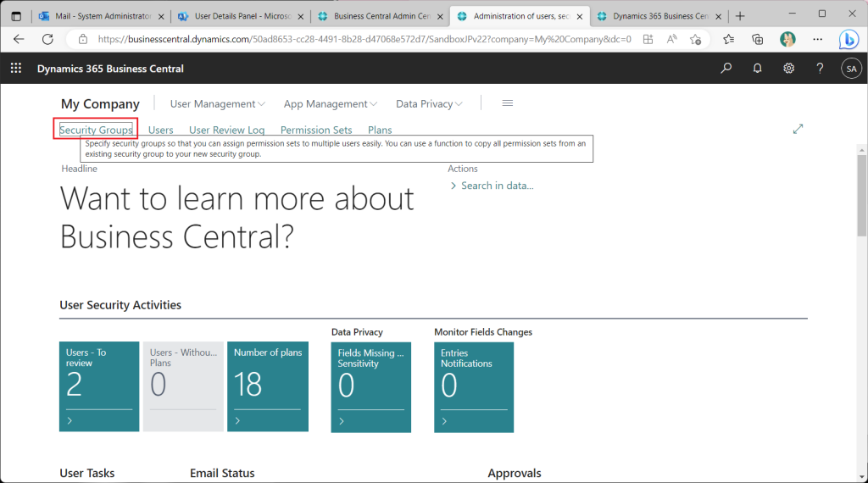Close the User Details Panel tab
The height and width of the screenshot is (483, 868).
301,17
